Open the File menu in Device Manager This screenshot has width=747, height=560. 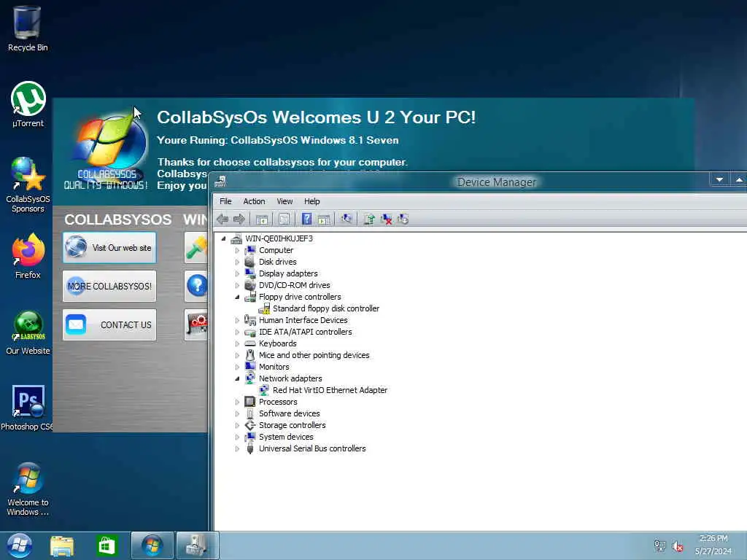pyautogui.click(x=225, y=201)
